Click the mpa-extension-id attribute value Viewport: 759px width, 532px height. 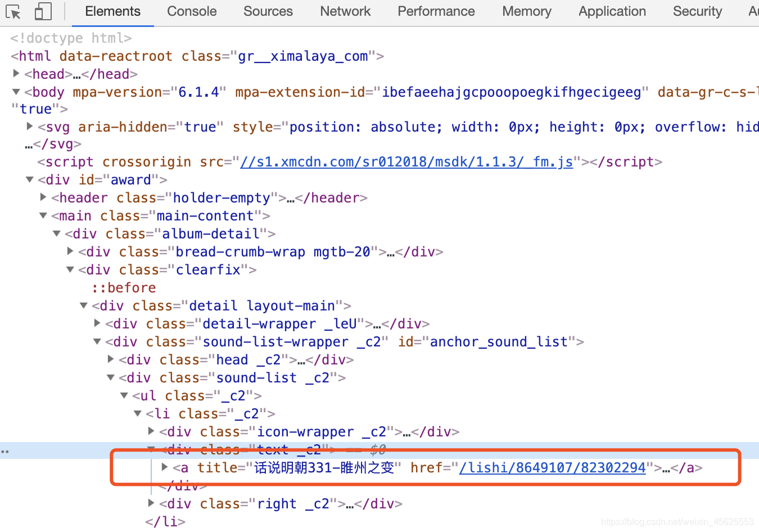point(512,92)
